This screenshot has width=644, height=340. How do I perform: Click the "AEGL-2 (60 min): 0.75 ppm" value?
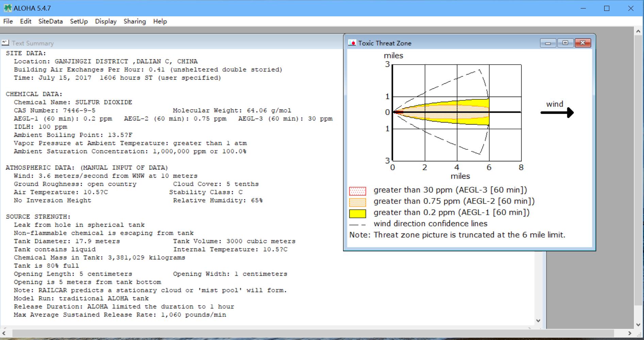point(175,119)
